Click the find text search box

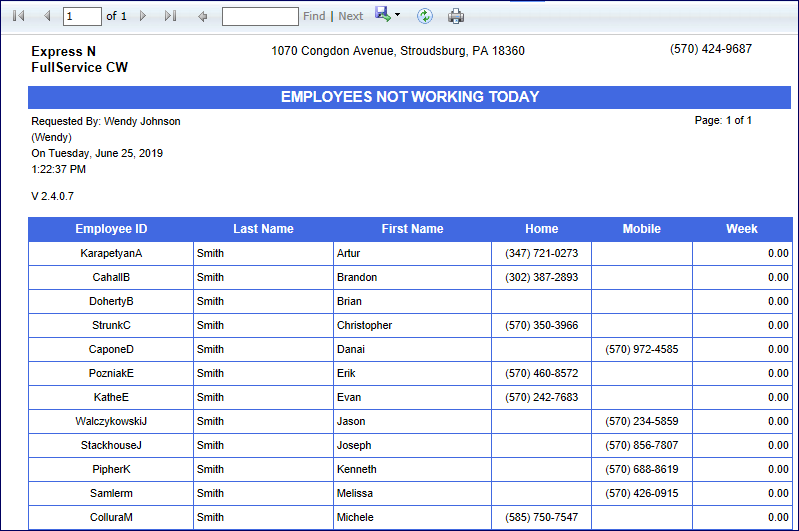pyautogui.click(x=260, y=16)
